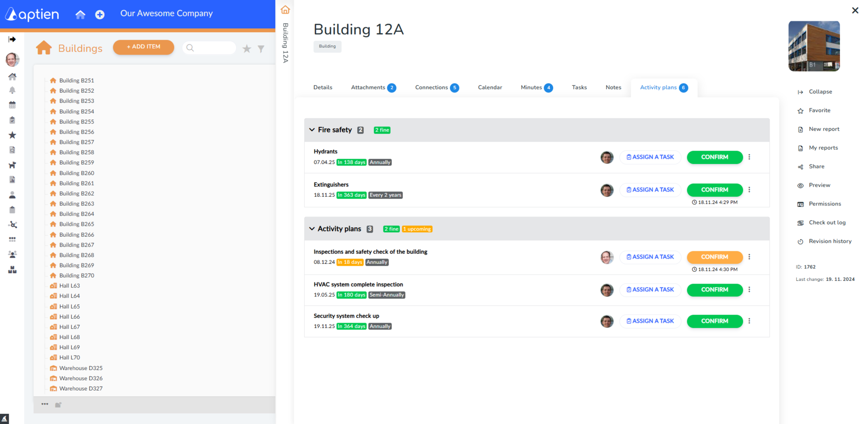Click the Building 12A thumbnail photo

point(814,46)
